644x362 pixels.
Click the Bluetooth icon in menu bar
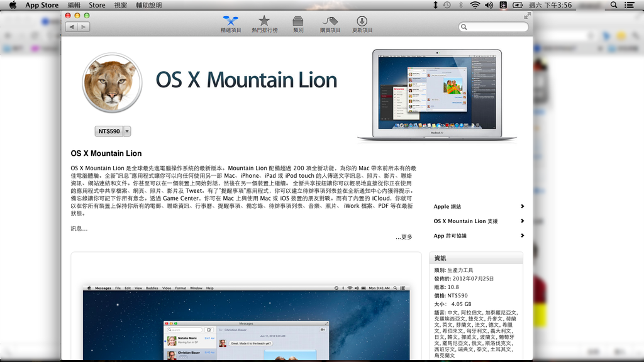pos(461,5)
